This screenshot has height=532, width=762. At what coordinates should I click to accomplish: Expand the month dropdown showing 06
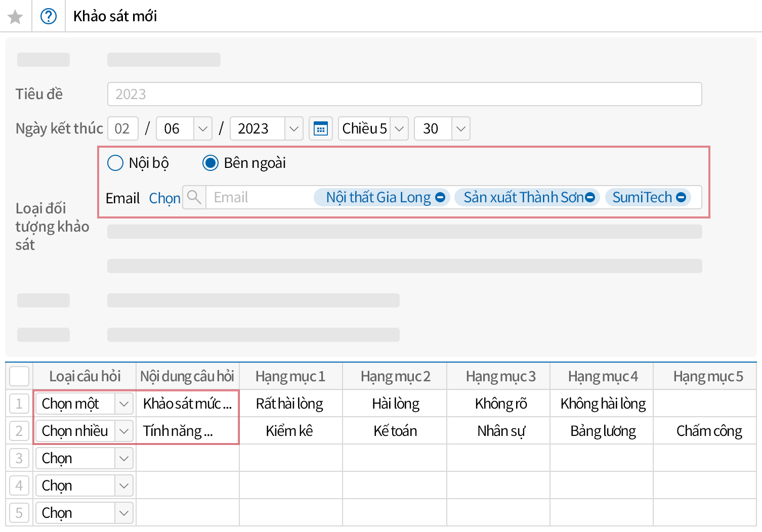pos(202,128)
